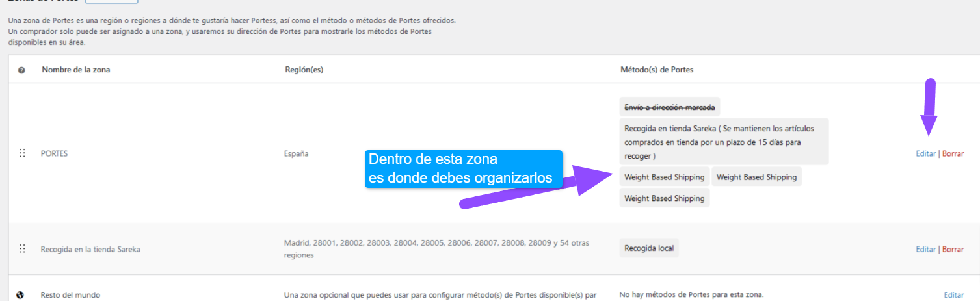980x301 pixels.
Task: Edit Recogida en la tienda Sareka zone
Action: 925,249
